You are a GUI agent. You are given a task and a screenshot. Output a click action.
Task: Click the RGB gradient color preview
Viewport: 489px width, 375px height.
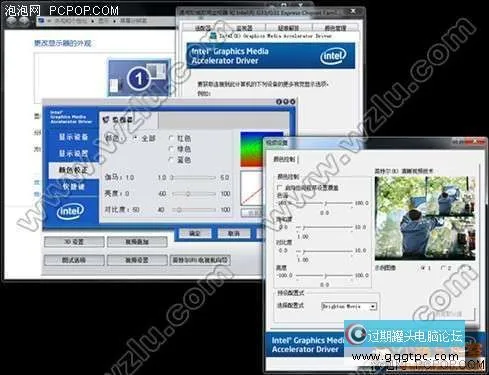click(x=257, y=149)
